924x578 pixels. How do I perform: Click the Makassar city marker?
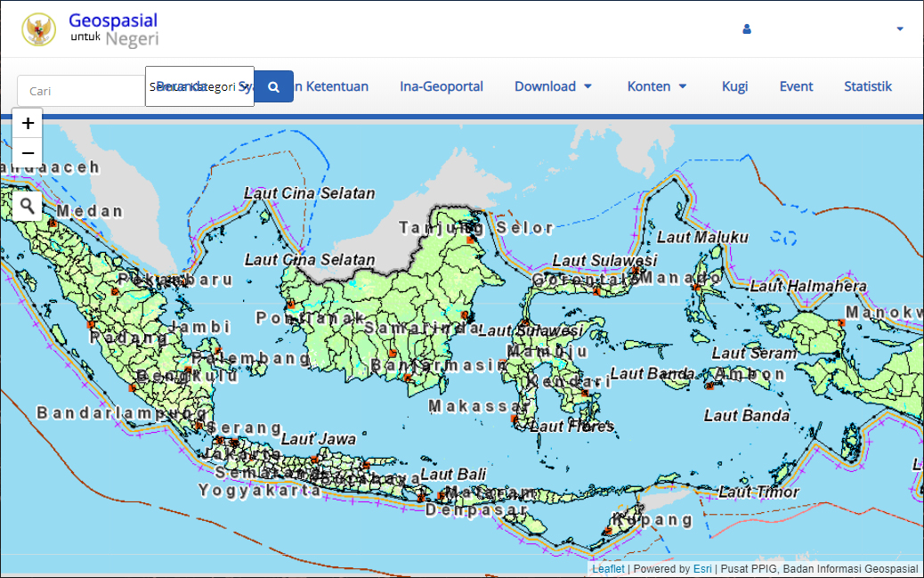(x=514, y=419)
